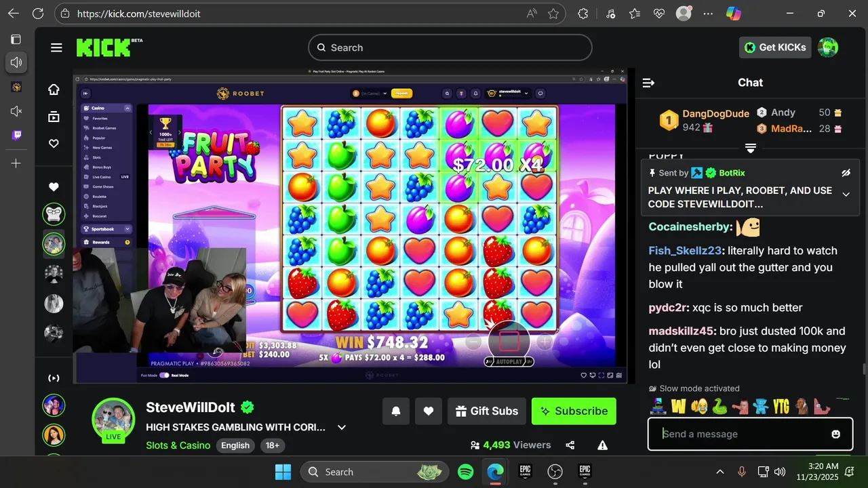Expand gift leaderboard dropdown arrow
The height and width of the screenshot is (488, 868).
(x=751, y=148)
